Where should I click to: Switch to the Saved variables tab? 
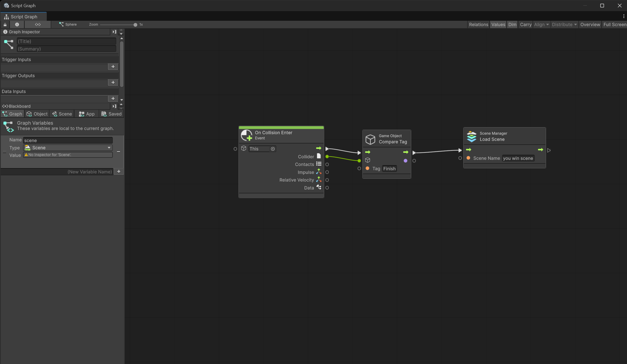[112, 114]
